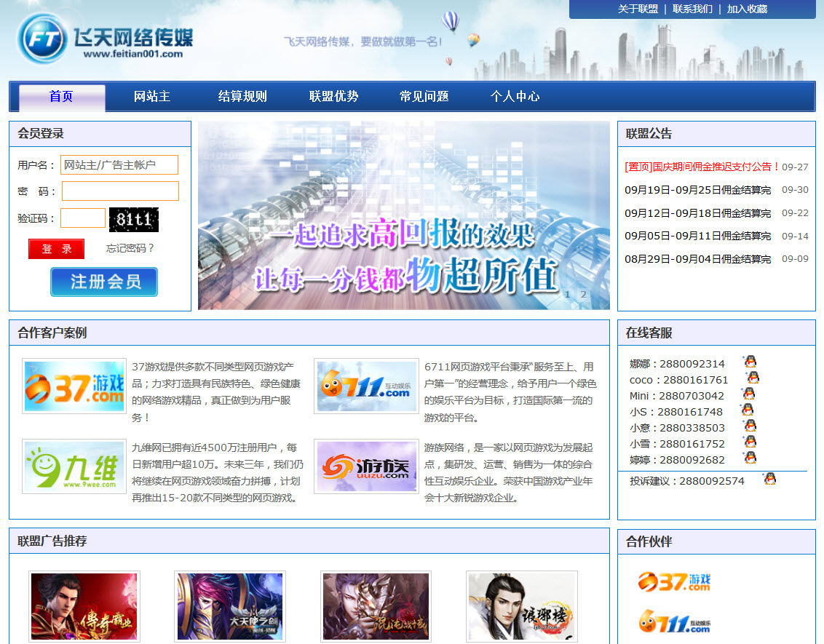
Task: Open QQ chat icon for 投诉建议
Action: pos(769,479)
